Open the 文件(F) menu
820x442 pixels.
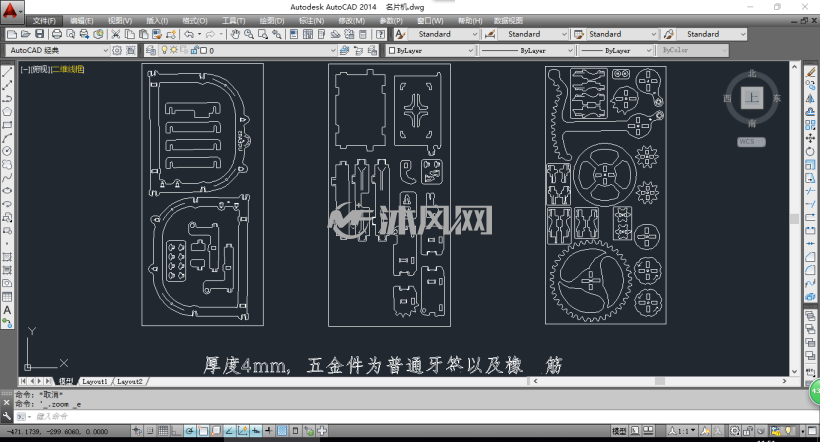point(44,21)
